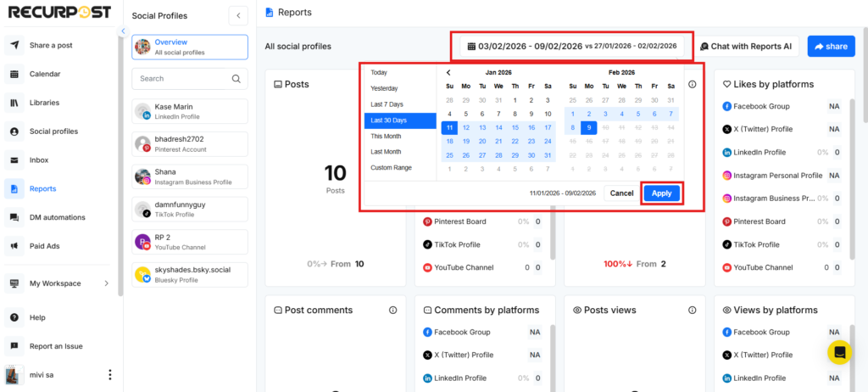The height and width of the screenshot is (392, 868).
Task: Collapse the Social Profiles panel with chevron
Action: click(x=238, y=15)
